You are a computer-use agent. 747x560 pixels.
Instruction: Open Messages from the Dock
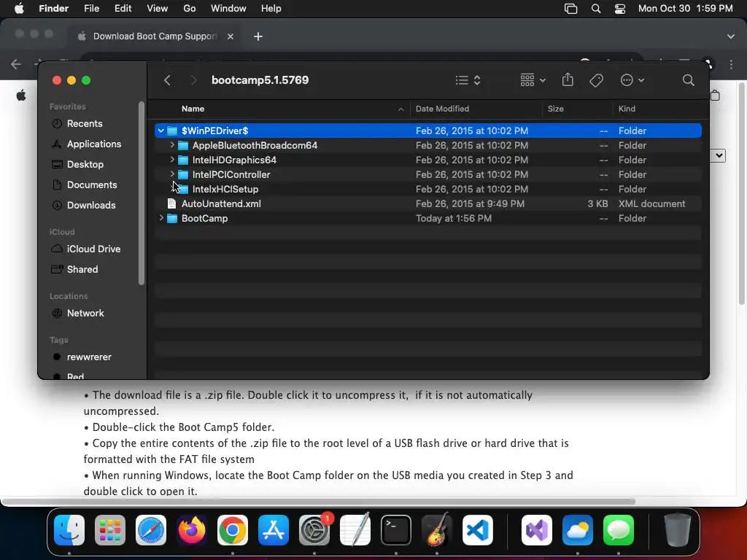coord(619,530)
